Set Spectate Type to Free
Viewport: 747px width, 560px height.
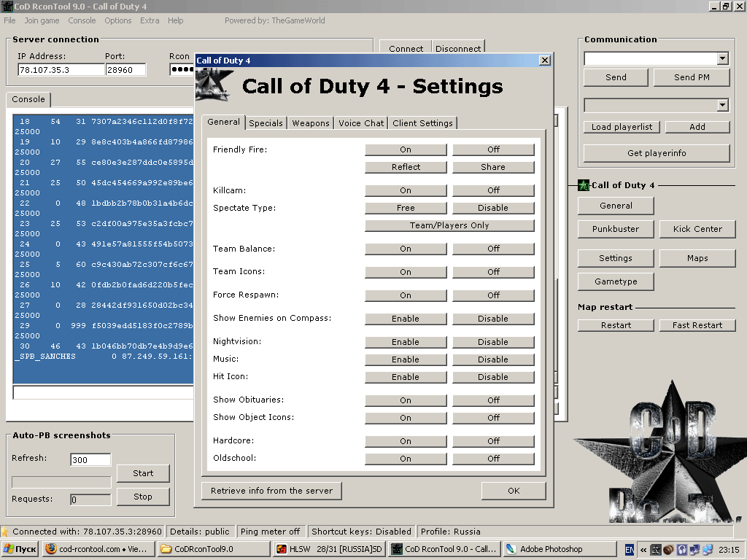406,208
